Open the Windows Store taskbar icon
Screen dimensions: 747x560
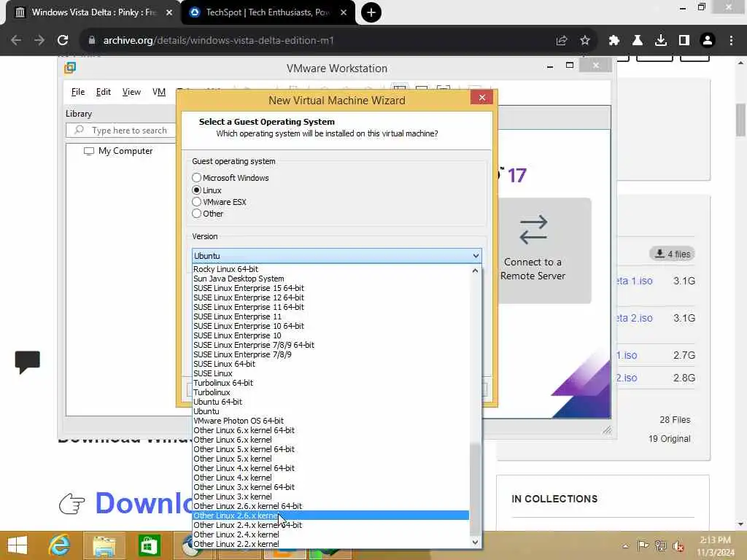[149, 545]
